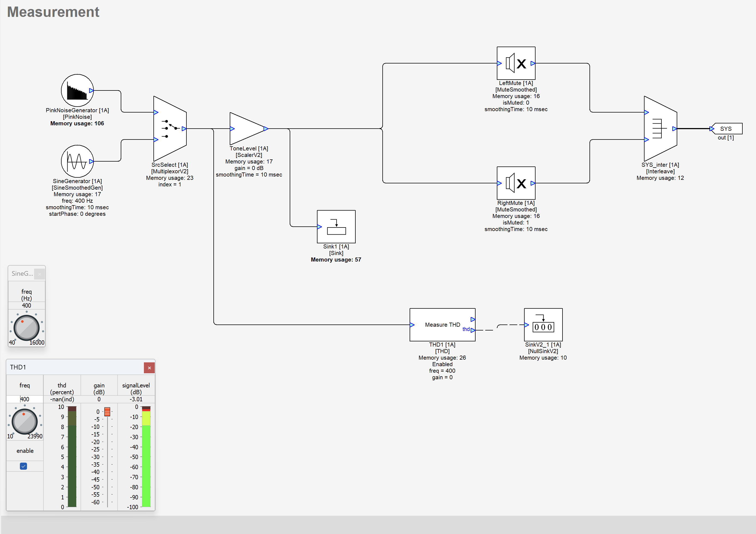Click the gain fader slider handle

tap(107, 411)
